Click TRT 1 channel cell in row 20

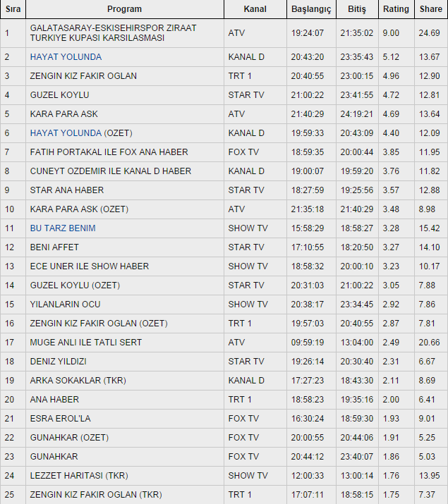[x=255, y=400]
